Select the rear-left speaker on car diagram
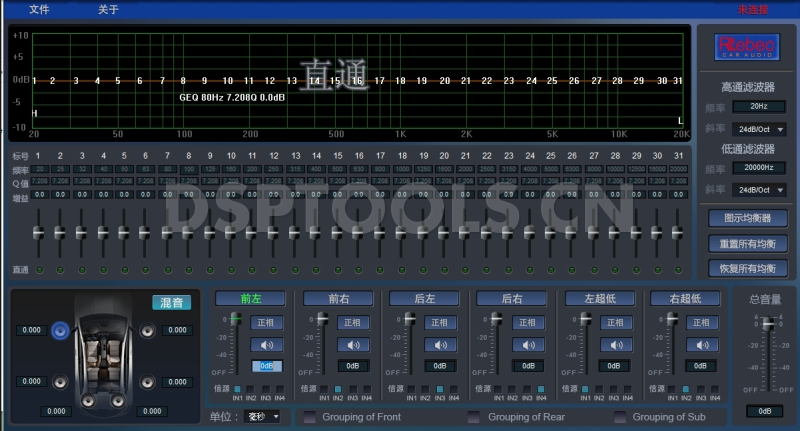The image size is (800, 431). 60,381
